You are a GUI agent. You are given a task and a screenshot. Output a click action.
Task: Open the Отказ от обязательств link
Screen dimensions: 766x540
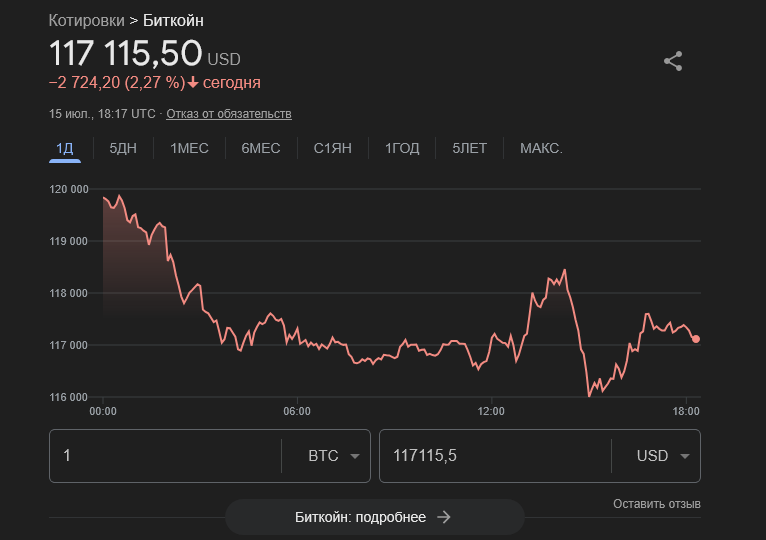[x=229, y=114]
